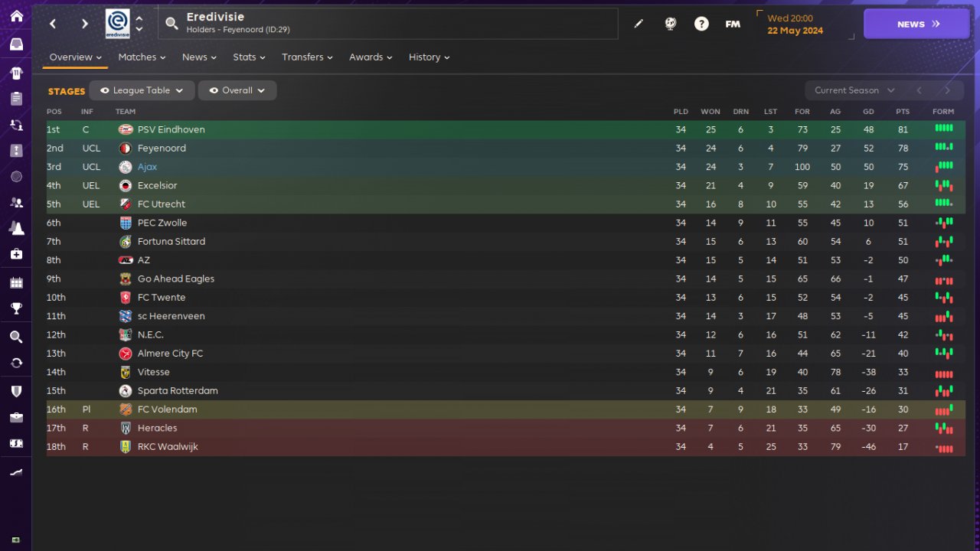Click the pencil edit icon

click(x=639, y=24)
